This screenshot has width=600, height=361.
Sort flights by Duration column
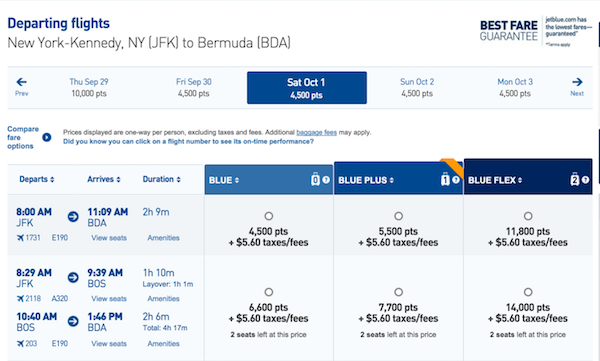click(161, 179)
